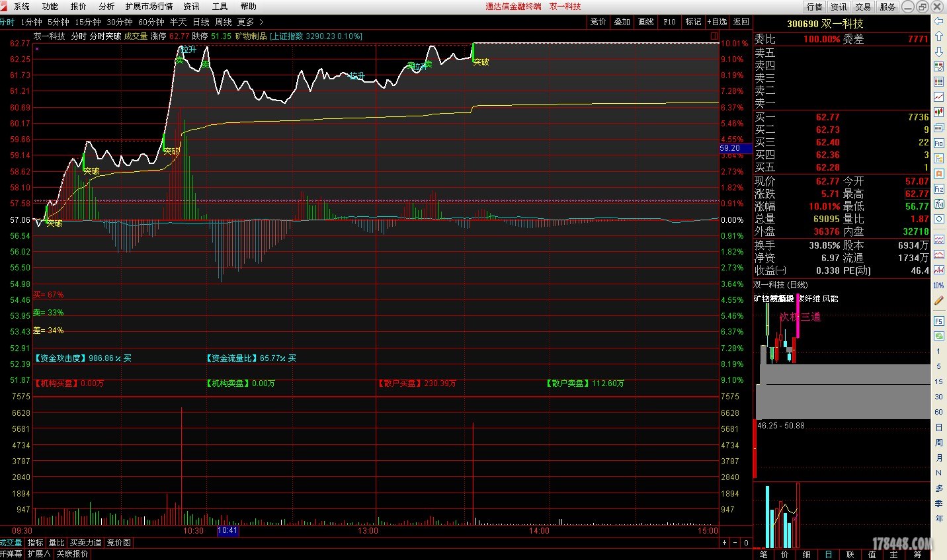
Task: Open the formula f(x) icon
Action: click(x=938, y=204)
